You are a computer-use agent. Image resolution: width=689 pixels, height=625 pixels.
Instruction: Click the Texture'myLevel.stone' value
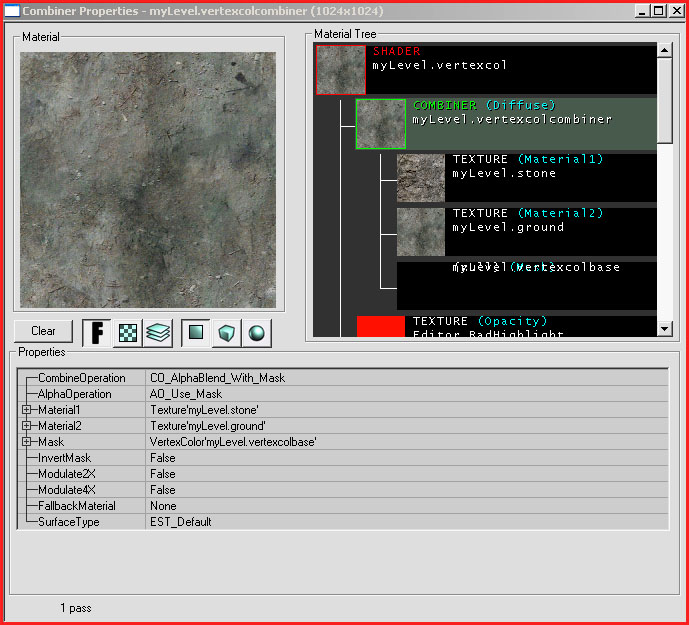(x=204, y=410)
